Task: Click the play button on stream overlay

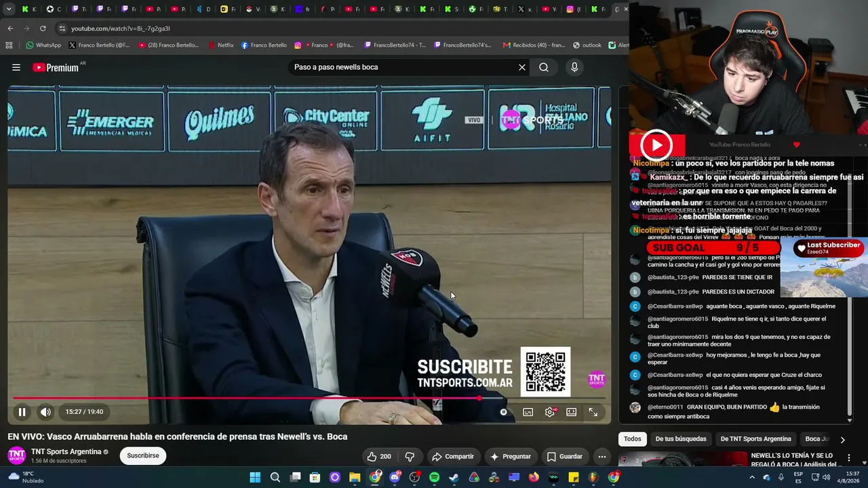Action: pyautogui.click(x=656, y=144)
